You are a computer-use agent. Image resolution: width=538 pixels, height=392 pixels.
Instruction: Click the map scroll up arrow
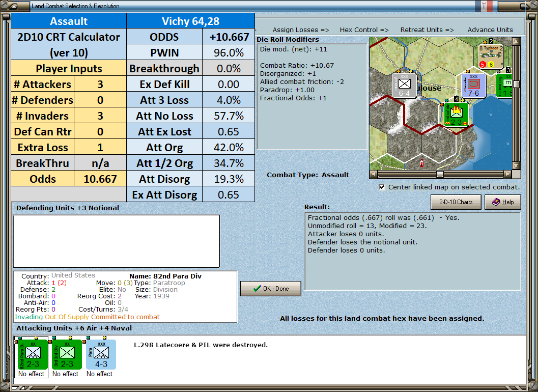pyautogui.click(x=516, y=41)
